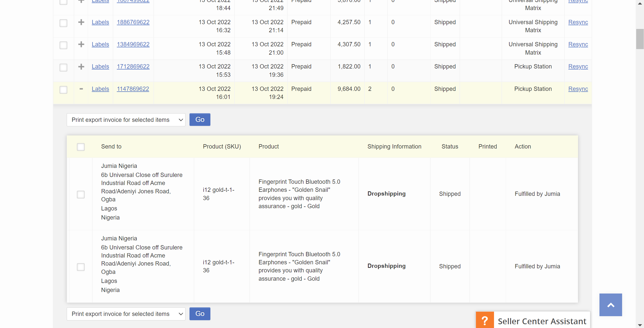
Task: Click upper Go button
Action: click(200, 120)
